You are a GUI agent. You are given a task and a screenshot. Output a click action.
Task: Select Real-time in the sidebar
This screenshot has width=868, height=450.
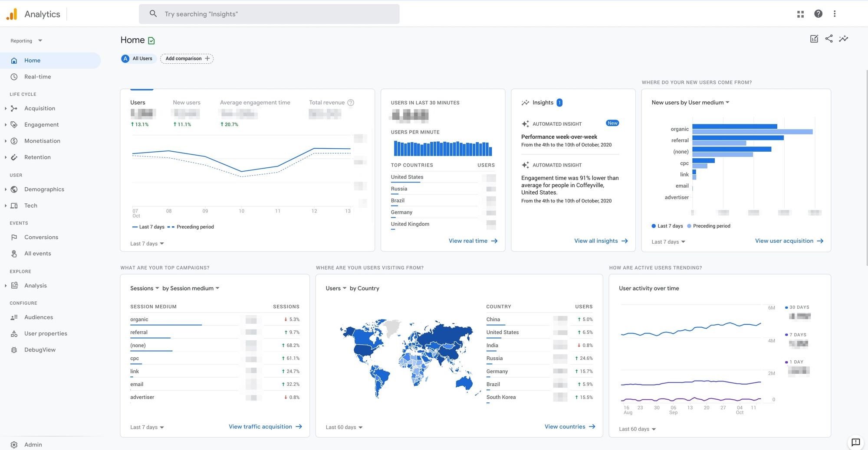37,77
